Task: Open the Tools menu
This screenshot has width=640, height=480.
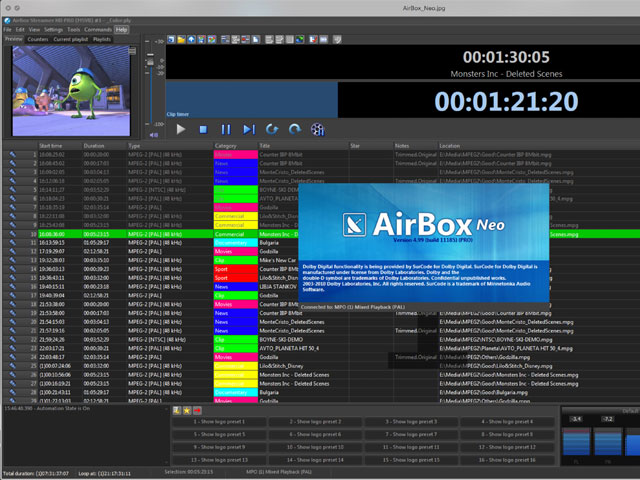Action: (x=73, y=29)
